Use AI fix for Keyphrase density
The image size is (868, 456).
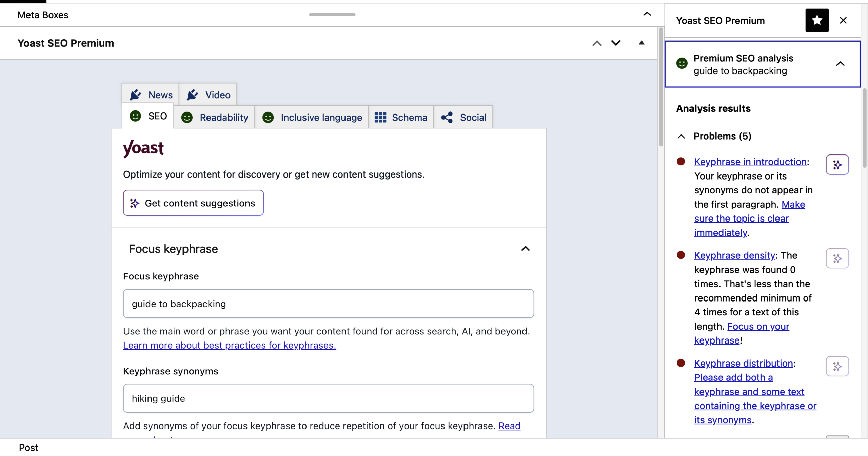(x=837, y=258)
